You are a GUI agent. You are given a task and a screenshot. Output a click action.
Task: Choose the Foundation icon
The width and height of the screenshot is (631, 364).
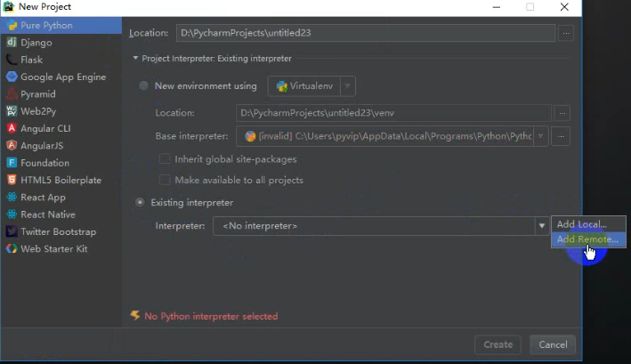pos(12,163)
